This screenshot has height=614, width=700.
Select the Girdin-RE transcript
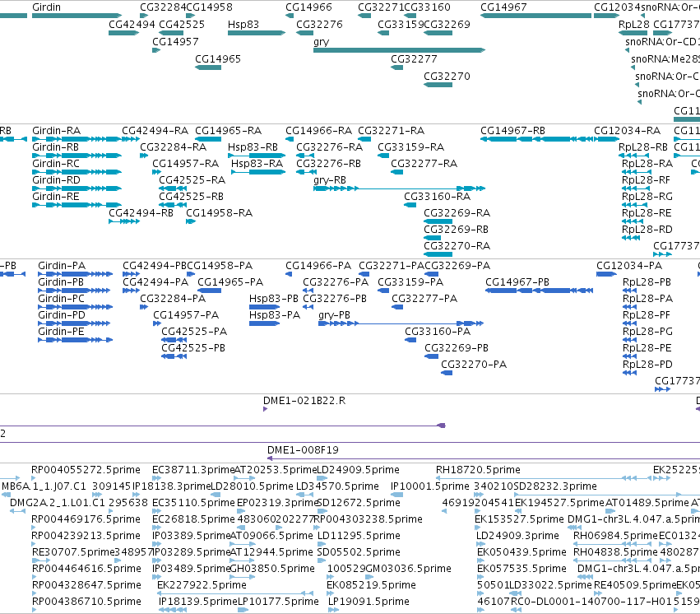point(55,197)
